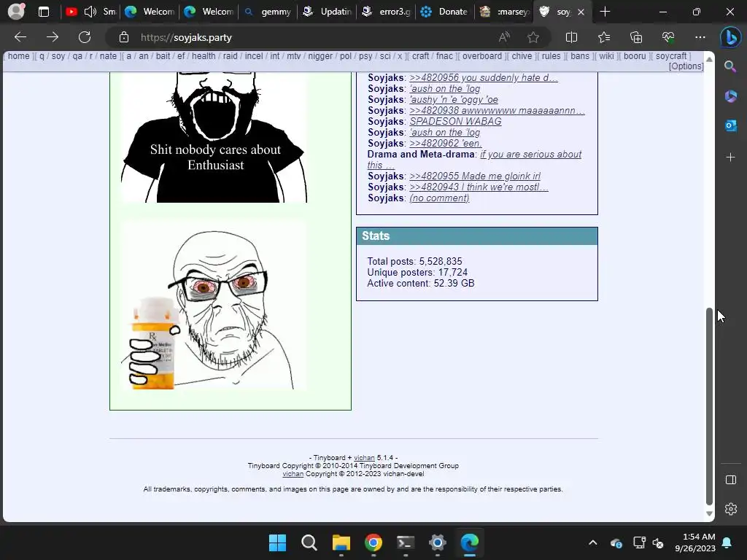747x560 pixels.
Task: Open the wiki link
Action: 606,56
